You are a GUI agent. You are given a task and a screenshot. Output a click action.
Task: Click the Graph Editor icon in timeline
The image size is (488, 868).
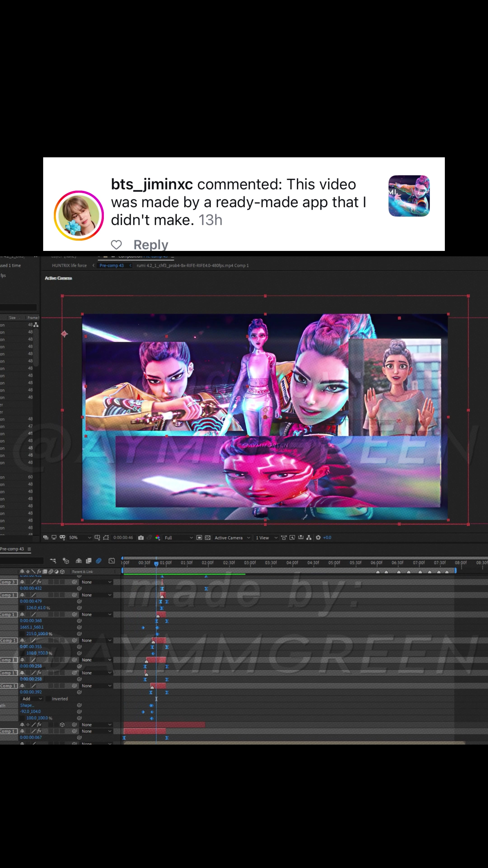coord(112,561)
